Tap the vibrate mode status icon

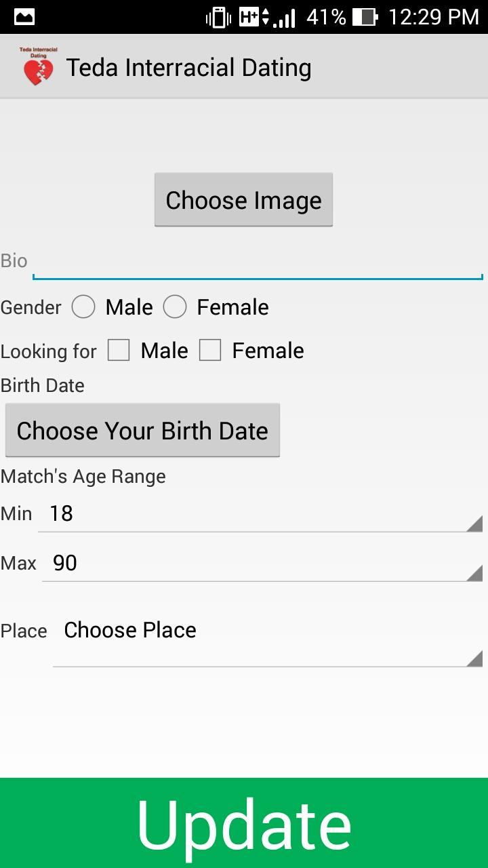[x=218, y=17]
